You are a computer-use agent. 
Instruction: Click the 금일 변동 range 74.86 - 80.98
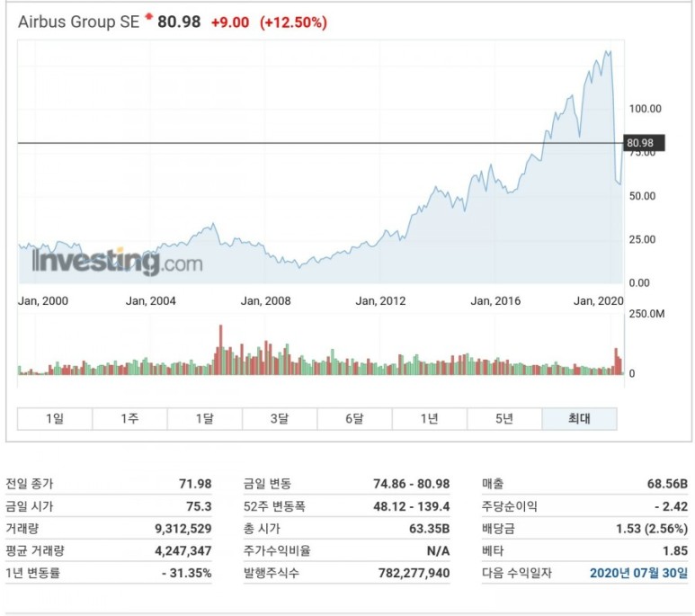411,484
